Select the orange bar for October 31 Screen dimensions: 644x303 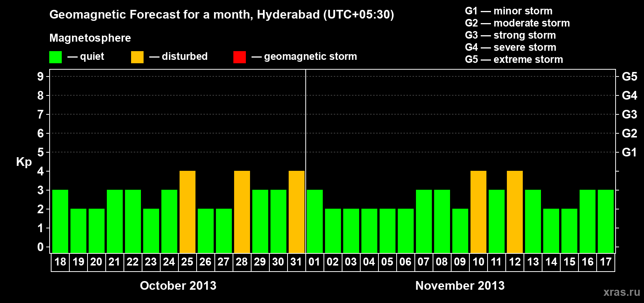coord(297,212)
